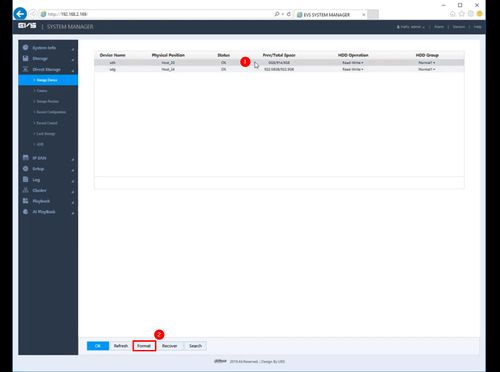
Task: Collapse the Direct Storage menu section
Action: [x=73, y=70]
